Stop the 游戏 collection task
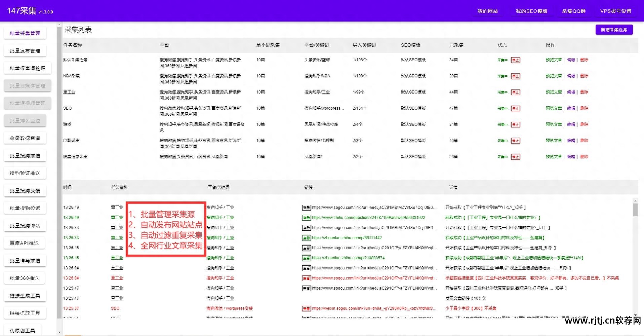644x336 pixels. click(515, 124)
